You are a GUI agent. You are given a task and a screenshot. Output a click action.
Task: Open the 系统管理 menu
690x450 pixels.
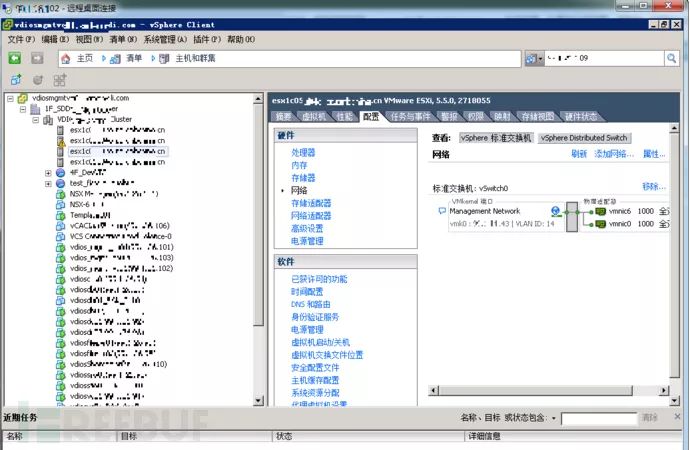click(165, 39)
